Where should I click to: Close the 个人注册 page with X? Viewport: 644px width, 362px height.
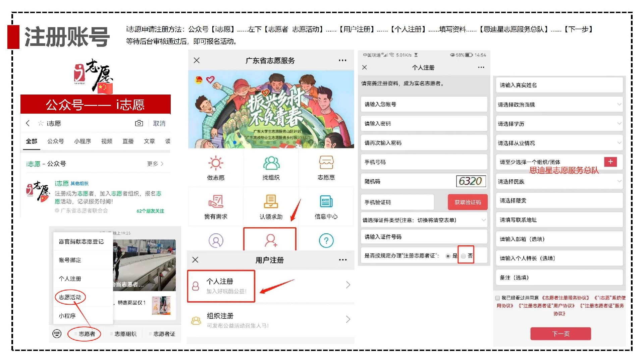pos(365,67)
